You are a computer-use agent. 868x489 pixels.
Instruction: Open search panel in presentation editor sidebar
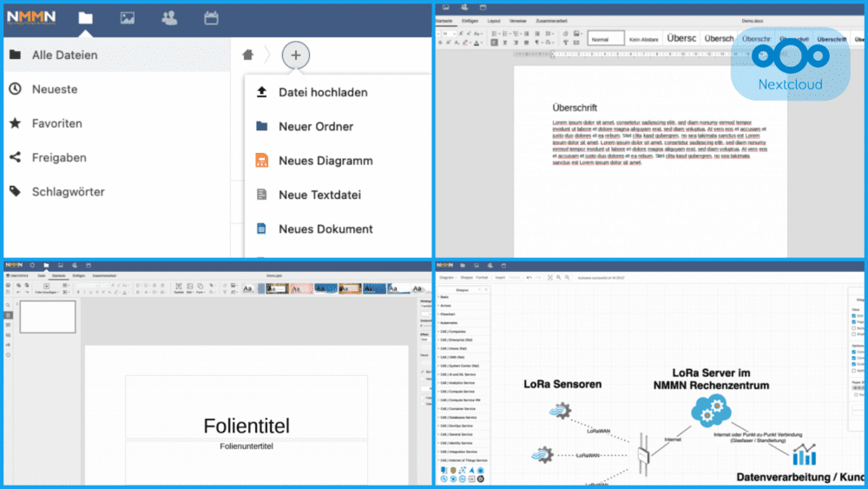(x=8, y=305)
